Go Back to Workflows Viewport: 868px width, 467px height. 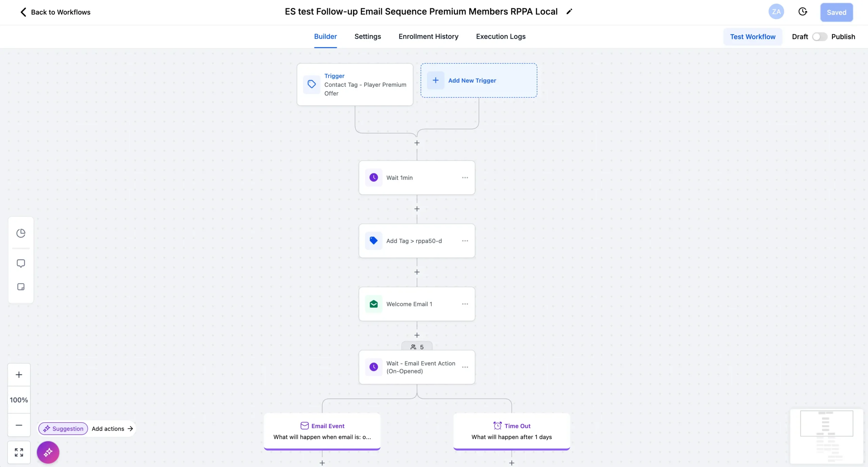pyautogui.click(x=55, y=12)
